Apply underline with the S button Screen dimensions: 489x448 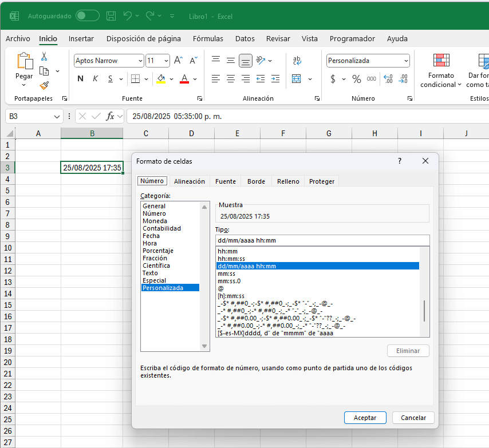pyautogui.click(x=111, y=79)
